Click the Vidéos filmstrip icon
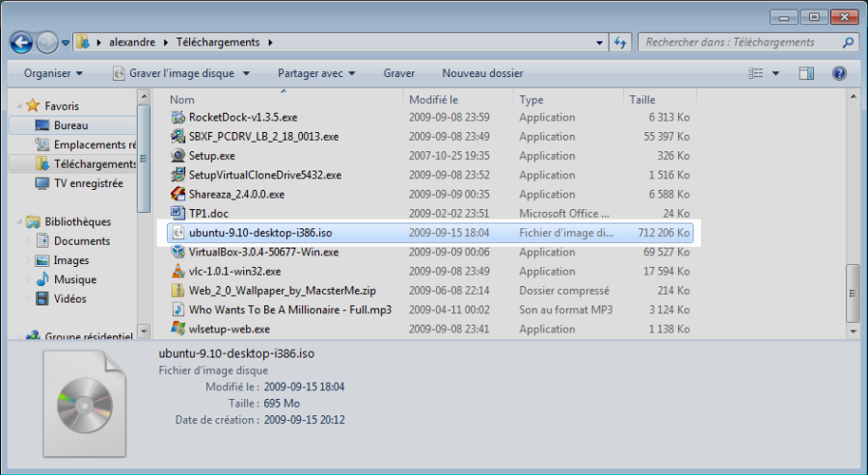This screenshot has height=475, width=868. coord(42,299)
